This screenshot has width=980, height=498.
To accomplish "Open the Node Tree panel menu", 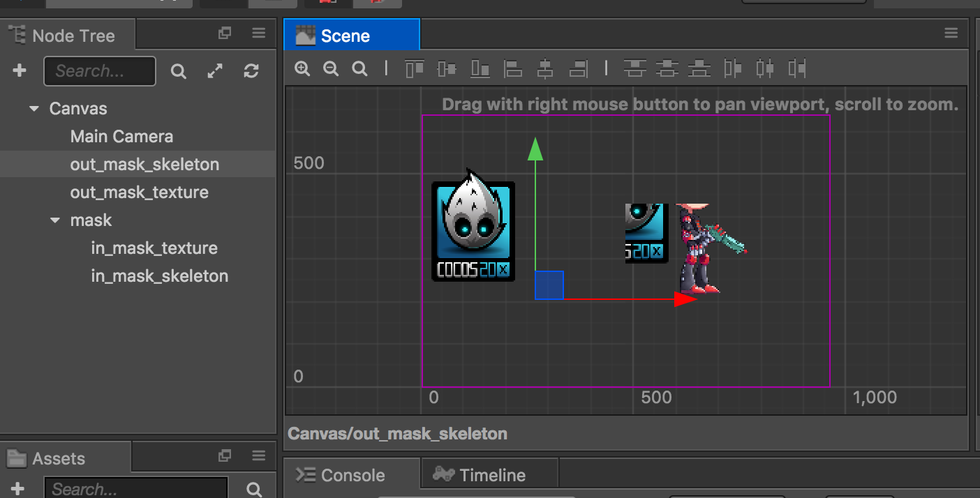I will [258, 33].
